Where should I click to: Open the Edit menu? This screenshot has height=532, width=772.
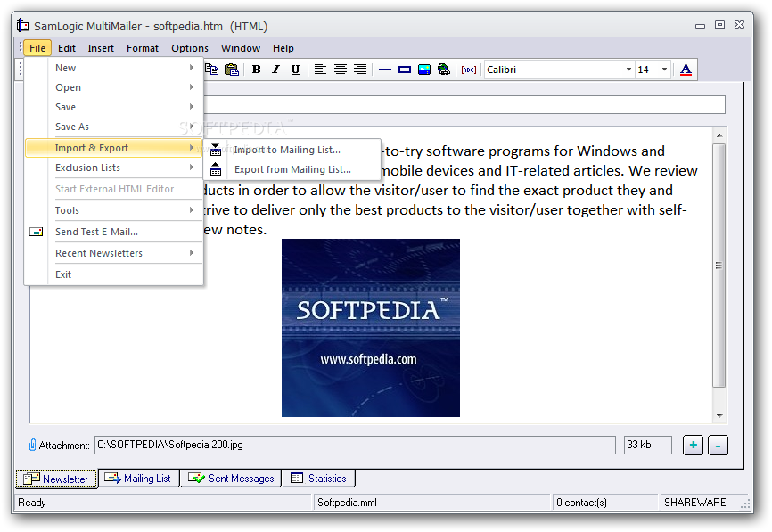point(67,48)
